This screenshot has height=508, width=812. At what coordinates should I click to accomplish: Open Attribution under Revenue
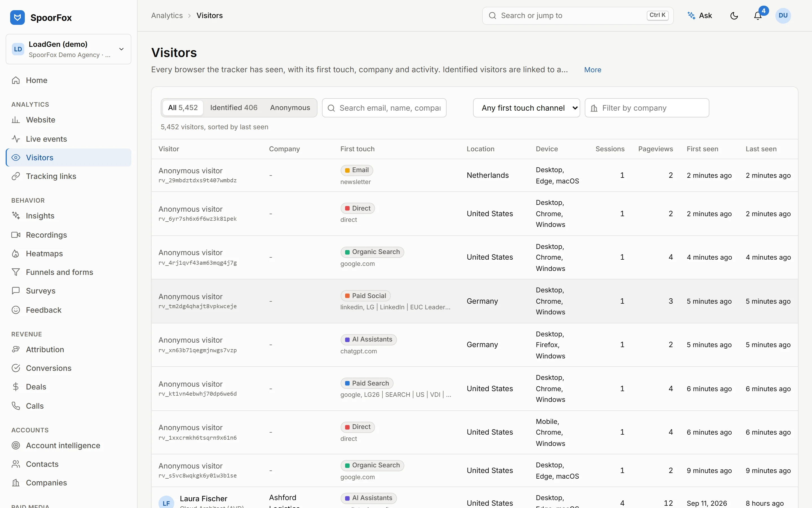pyautogui.click(x=69, y=349)
